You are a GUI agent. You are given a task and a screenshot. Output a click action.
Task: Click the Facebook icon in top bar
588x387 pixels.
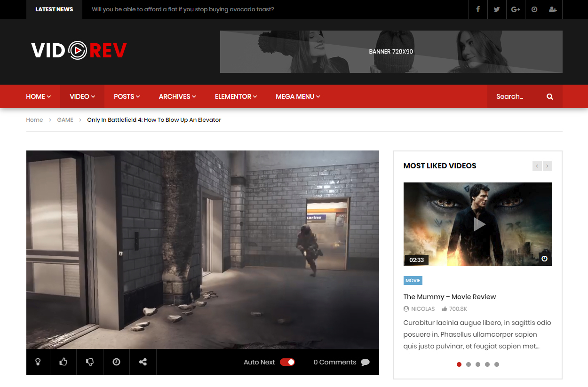(x=478, y=9)
